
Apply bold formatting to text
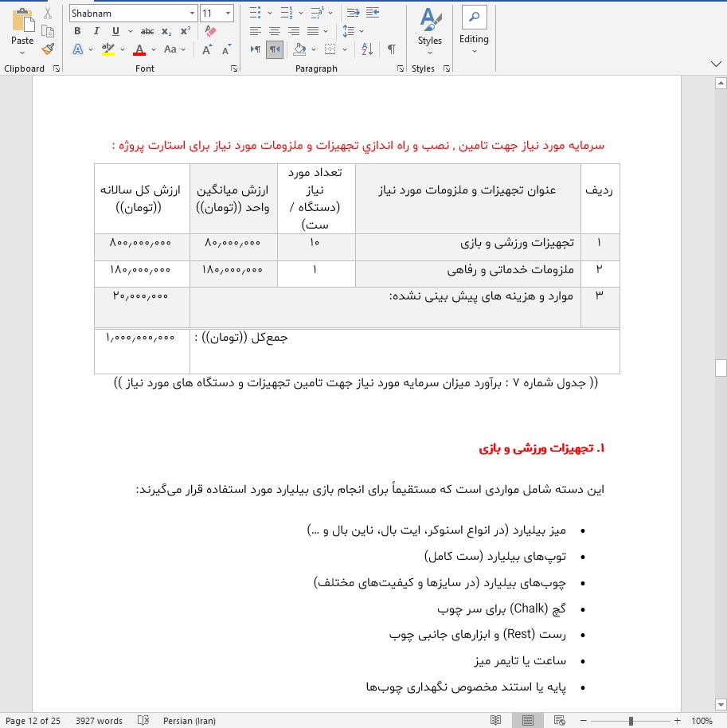(77, 31)
